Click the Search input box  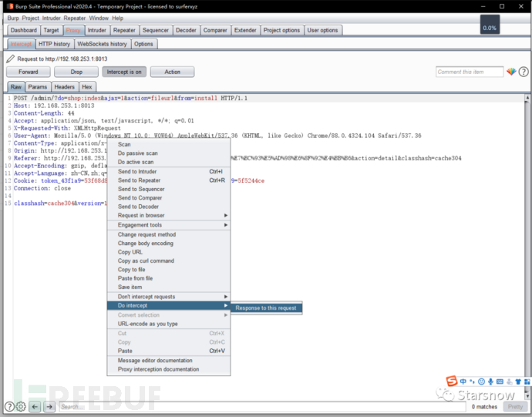point(262,406)
